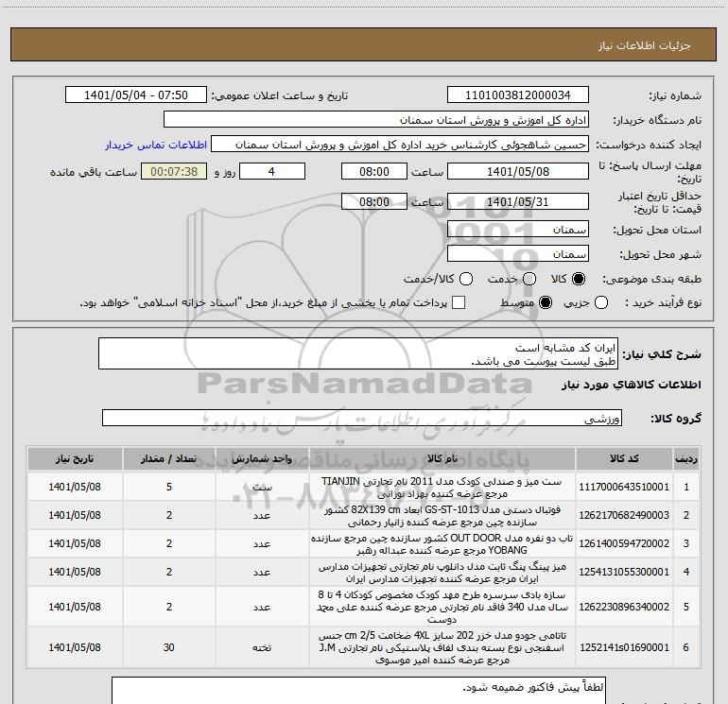The width and height of the screenshot is (728, 704).
Task: Click the general need description text area
Action: tap(358, 354)
